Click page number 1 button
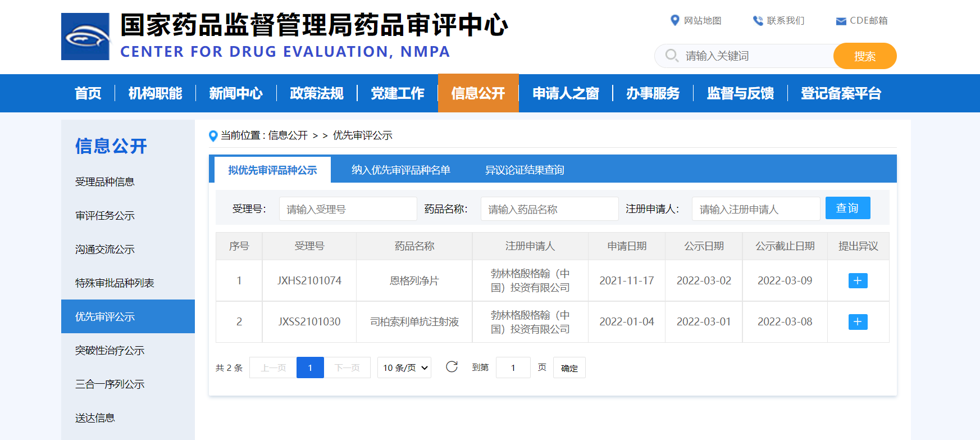The width and height of the screenshot is (980, 440). point(310,368)
